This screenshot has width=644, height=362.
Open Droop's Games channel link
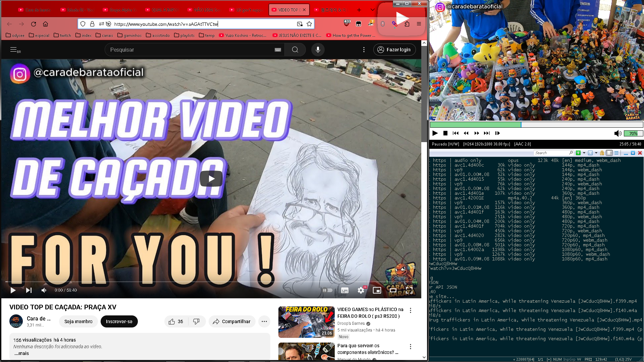pyautogui.click(x=351, y=323)
